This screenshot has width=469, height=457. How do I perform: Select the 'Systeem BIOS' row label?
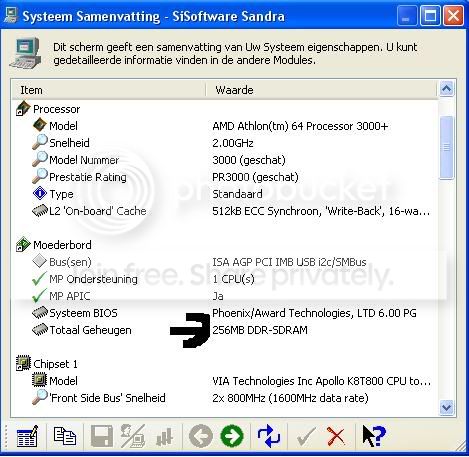click(x=83, y=313)
